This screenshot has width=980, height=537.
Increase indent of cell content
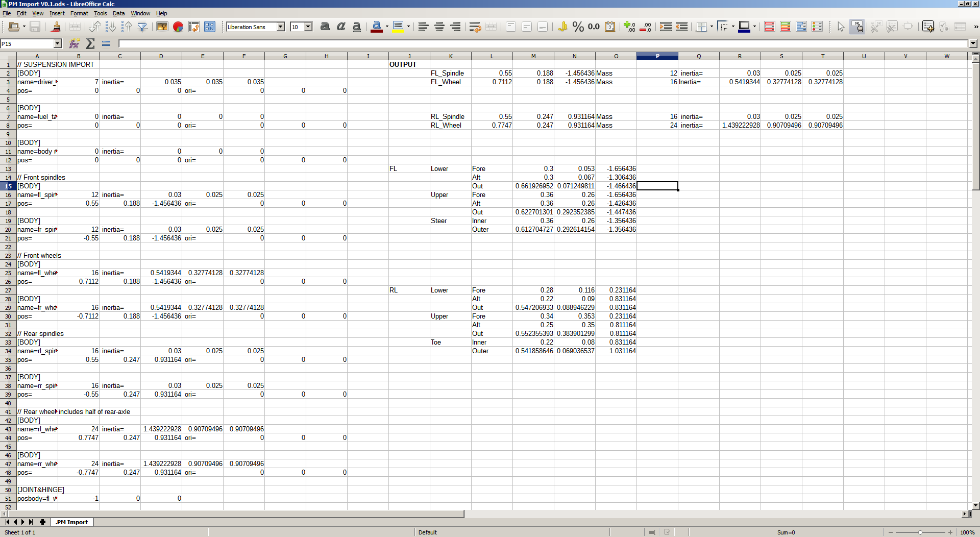[x=666, y=27]
